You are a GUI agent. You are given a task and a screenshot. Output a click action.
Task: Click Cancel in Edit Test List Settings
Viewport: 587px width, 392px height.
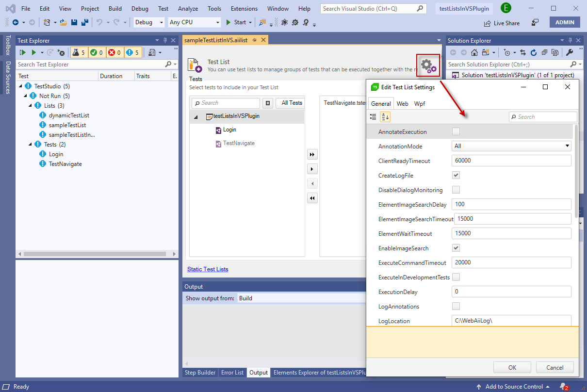[554, 367]
